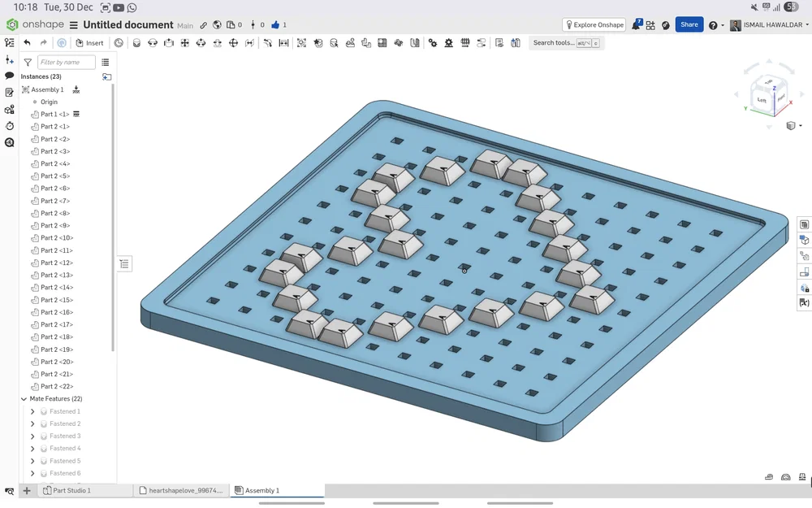
Task: Open the App Store grid icon
Action: pyautogui.click(x=650, y=25)
